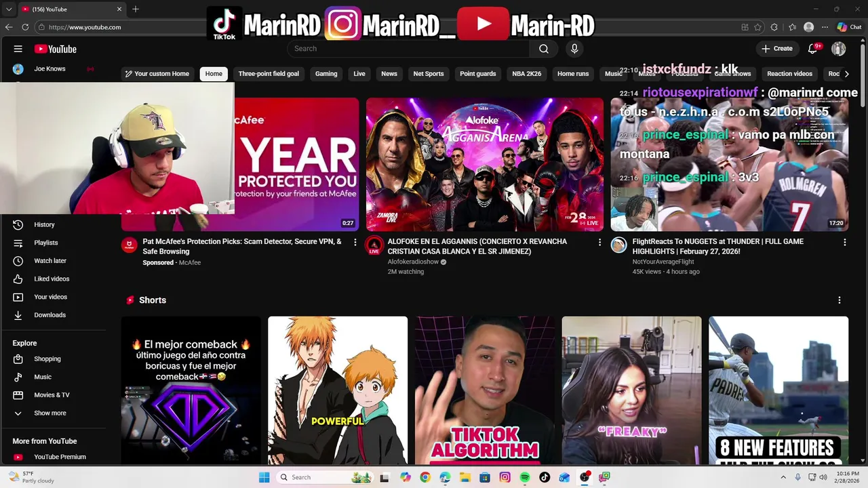Open the Alofokeradioshow channel link
The width and height of the screenshot is (868, 488).
coord(413,262)
